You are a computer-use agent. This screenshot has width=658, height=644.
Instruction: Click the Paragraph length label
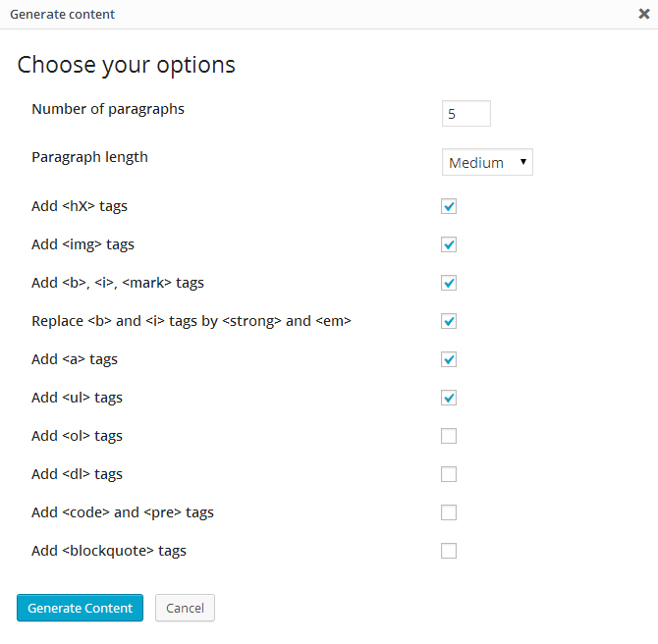[89, 158]
